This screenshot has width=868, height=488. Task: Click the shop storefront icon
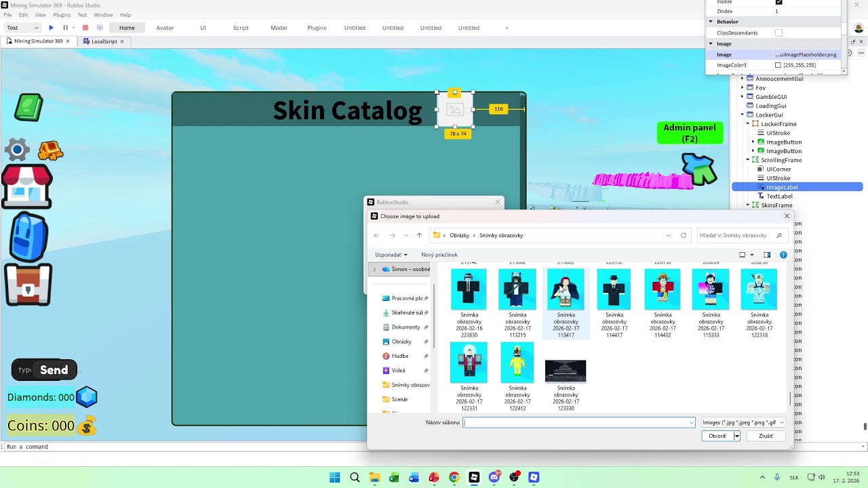point(26,186)
